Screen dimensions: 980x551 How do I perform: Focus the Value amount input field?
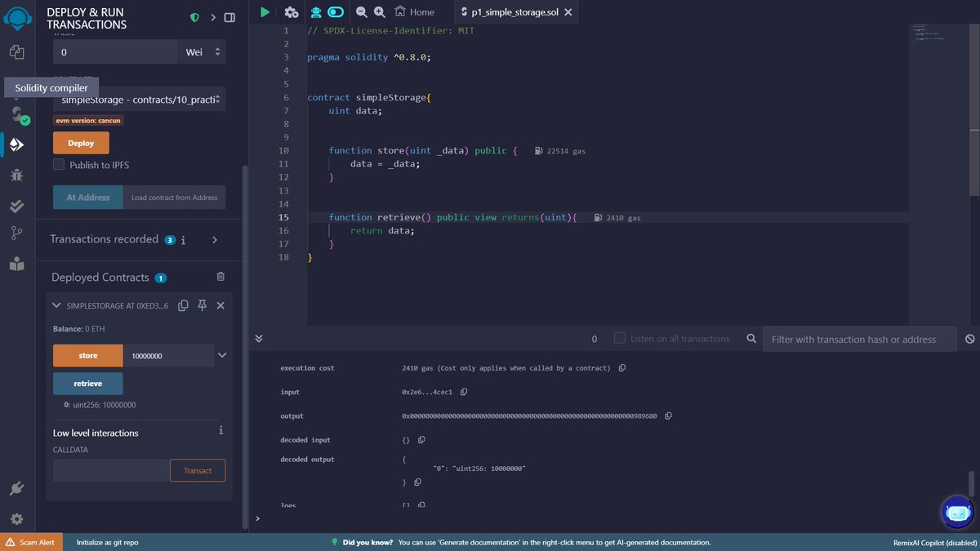(115, 51)
